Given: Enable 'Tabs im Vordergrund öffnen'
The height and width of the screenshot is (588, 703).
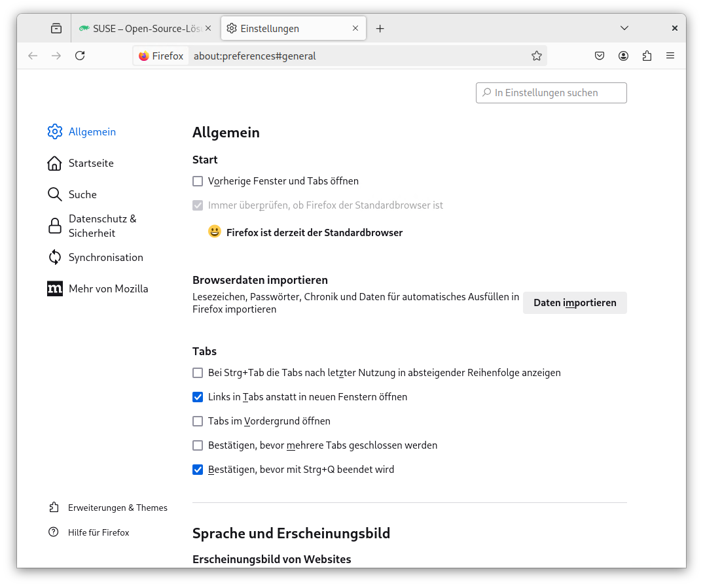Looking at the screenshot, I should pos(198,421).
